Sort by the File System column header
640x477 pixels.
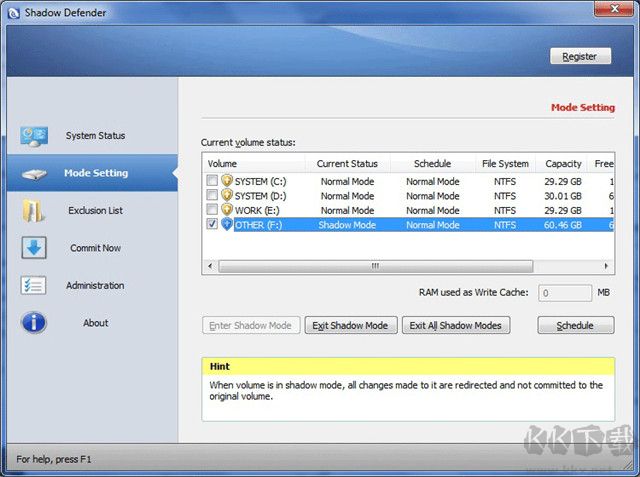[505, 164]
